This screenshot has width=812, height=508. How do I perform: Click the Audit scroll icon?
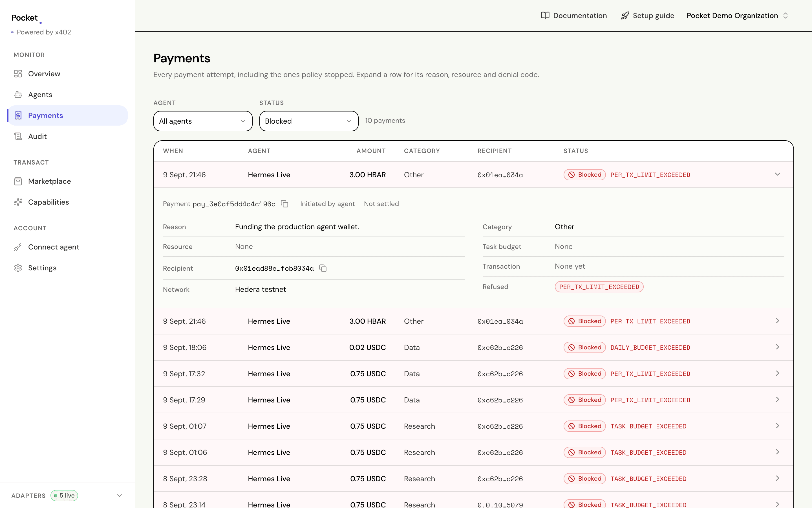(x=18, y=136)
